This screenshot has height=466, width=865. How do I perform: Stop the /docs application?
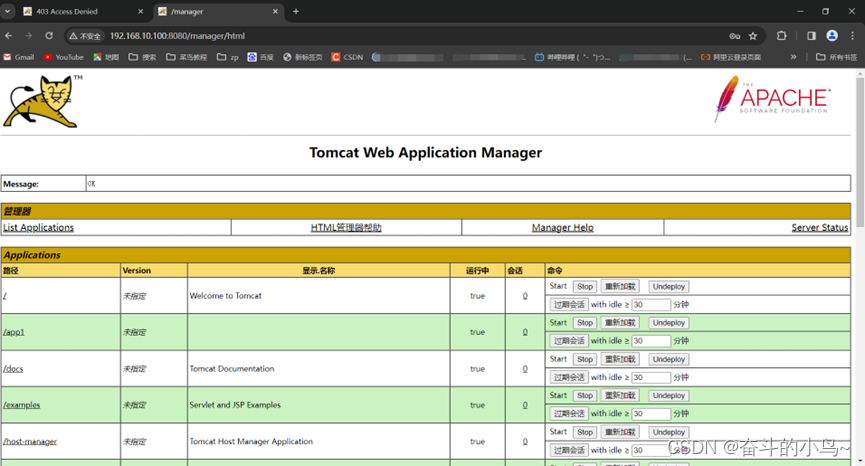click(585, 359)
